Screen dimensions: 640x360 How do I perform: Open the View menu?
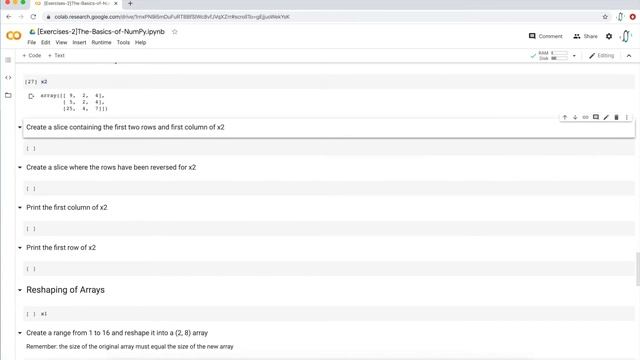61,42
